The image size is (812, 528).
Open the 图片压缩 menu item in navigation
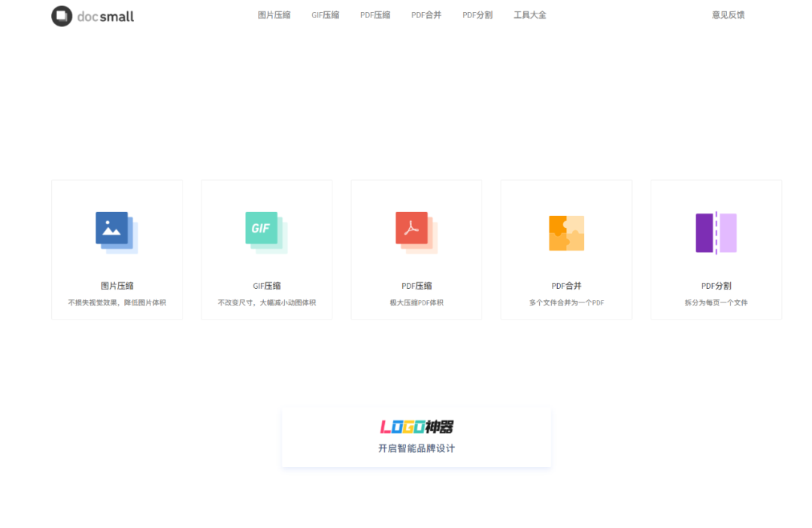pyautogui.click(x=273, y=14)
